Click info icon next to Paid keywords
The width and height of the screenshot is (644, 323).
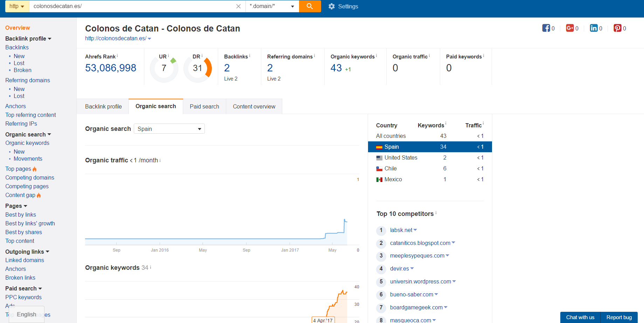tap(484, 56)
